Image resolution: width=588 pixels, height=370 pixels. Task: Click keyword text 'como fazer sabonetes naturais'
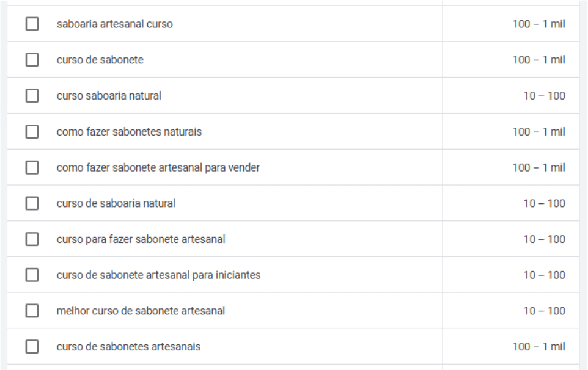pos(129,132)
